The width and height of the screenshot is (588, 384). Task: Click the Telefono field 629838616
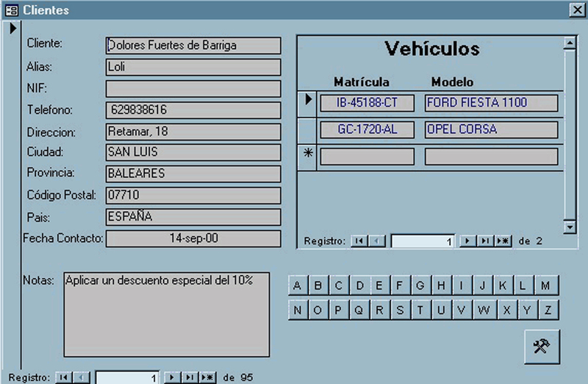pyautogui.click(x=193, y=110)
